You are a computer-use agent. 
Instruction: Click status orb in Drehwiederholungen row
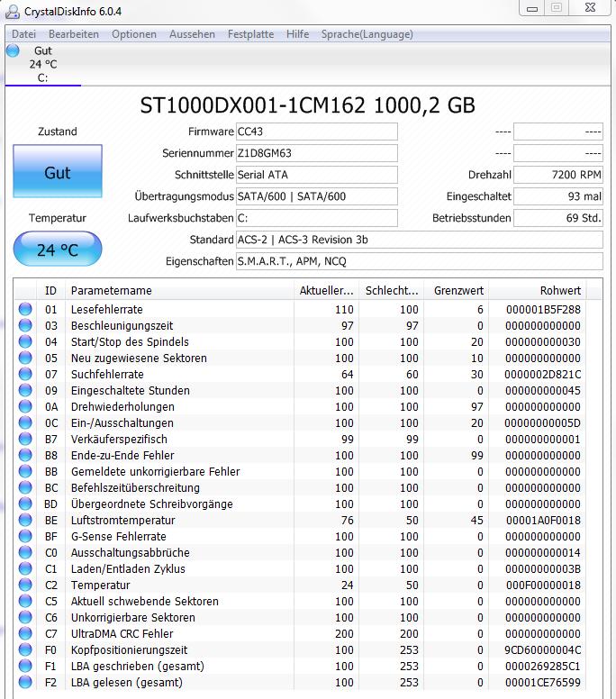click(25, 406)
